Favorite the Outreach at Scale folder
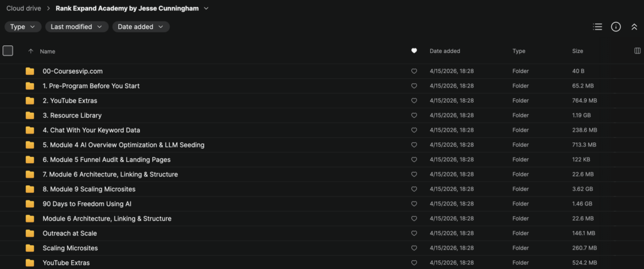Screen dimensions: 644x269 [x=414, y=233]
